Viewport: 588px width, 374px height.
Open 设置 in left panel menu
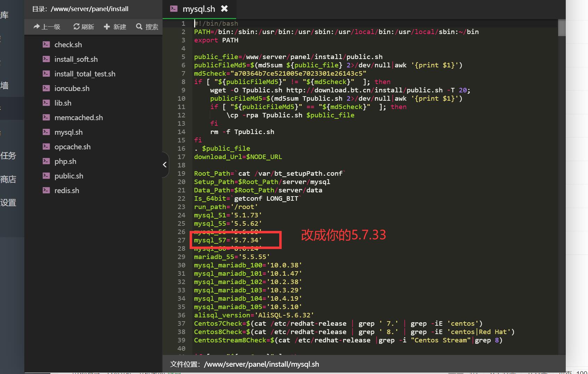click(8, 203)
